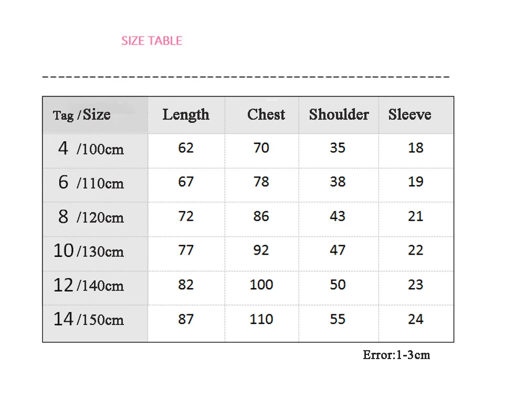Click the Error:1-3cm note text
Screen dimensions: 525x420
tap(396, 355)
